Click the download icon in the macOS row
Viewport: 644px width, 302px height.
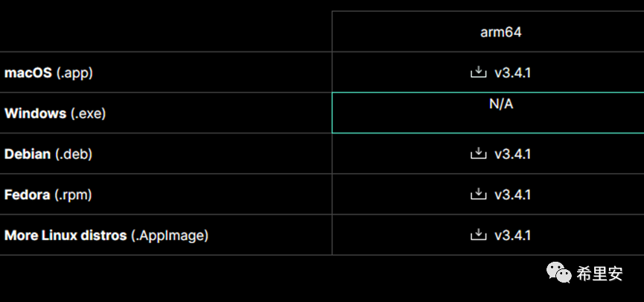click(478, 72)
